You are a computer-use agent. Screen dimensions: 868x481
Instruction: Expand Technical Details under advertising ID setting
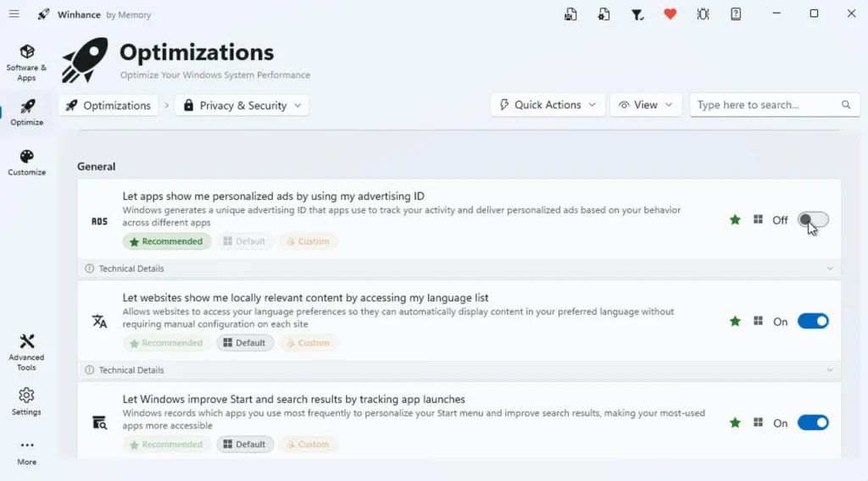click(x=459, y=268)
